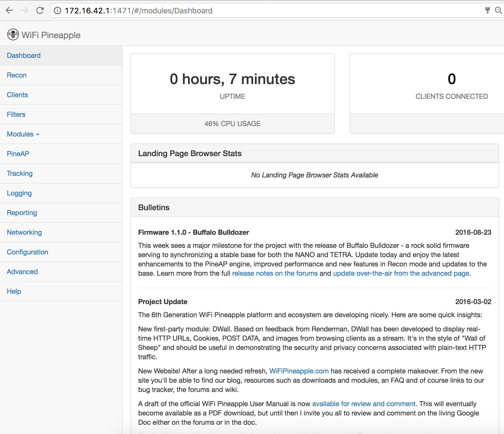504x434 pixels.
Task: Click the CLIENTS CONNECTED label
Action: coord(452,96)
